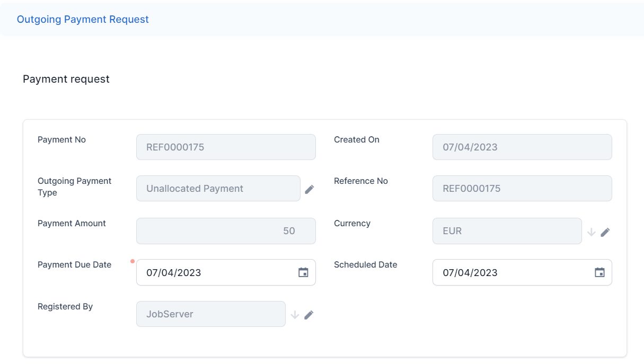
Task: Expand the Registered By dropdown arrow
Action: pos(295,315)
